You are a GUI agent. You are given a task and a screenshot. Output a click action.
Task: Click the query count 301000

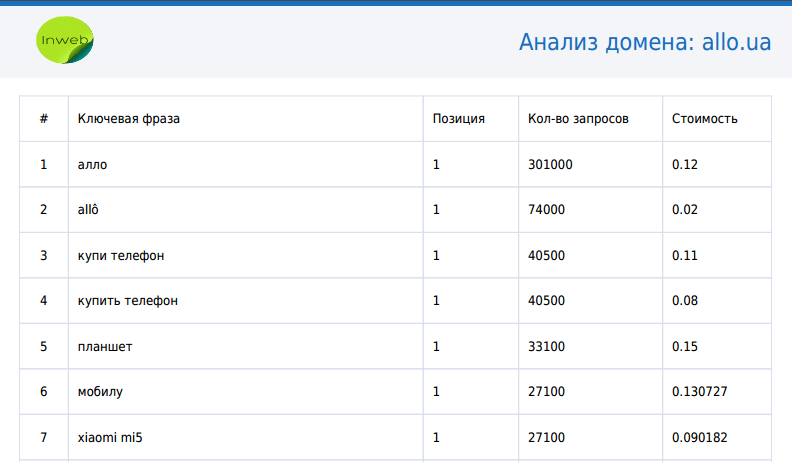[x=551, y=165]
